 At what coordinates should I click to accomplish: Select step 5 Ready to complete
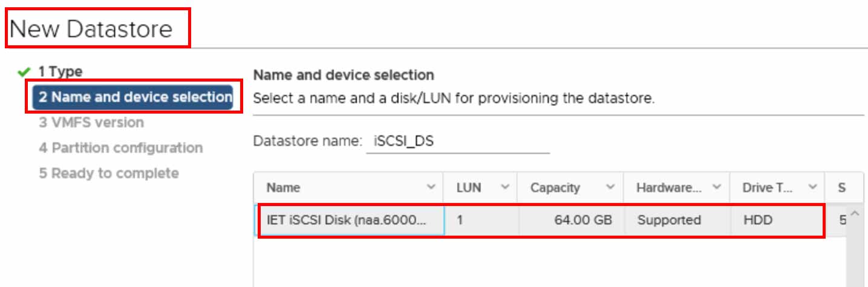point(109,173)
